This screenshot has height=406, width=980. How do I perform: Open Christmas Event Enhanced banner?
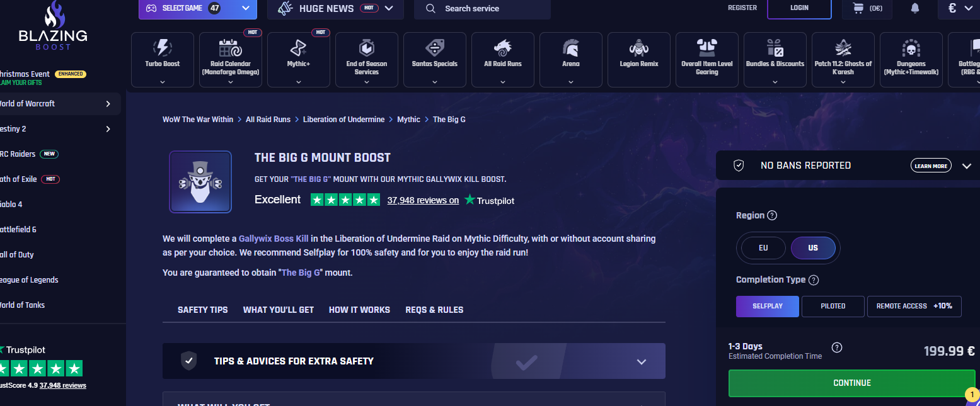[x=43, y=78]
